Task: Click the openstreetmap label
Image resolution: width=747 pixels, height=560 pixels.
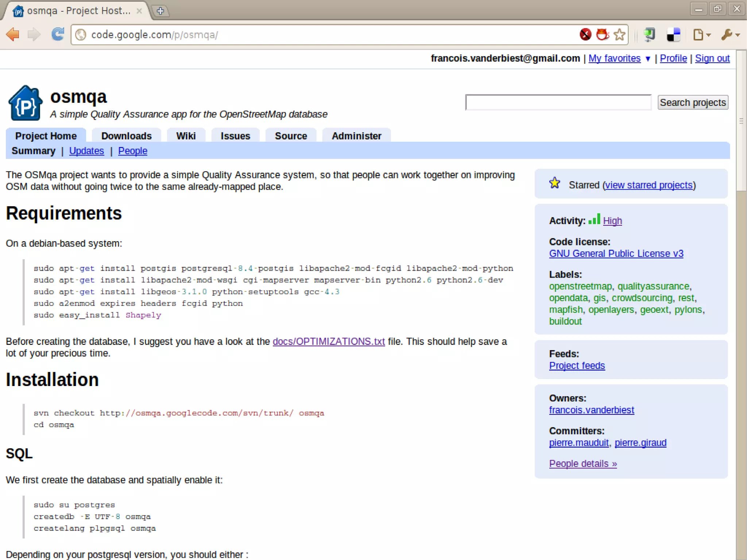Action: (580, 286)
